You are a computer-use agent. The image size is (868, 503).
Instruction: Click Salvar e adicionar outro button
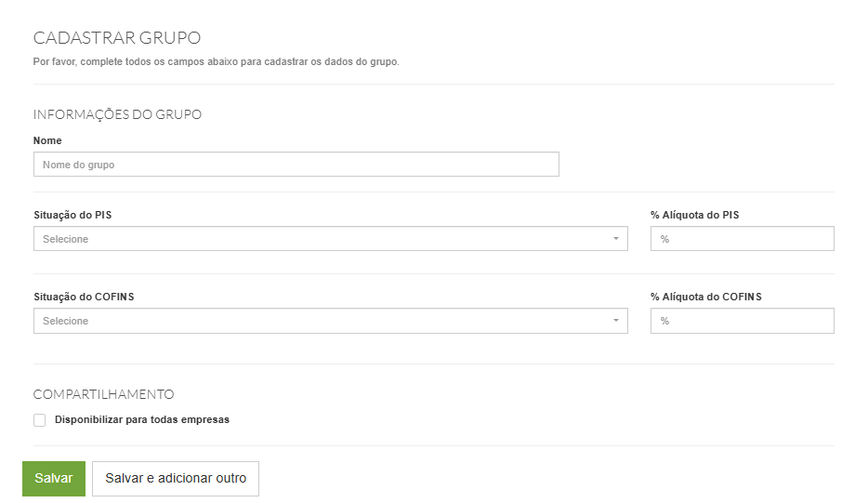(176, 478)
